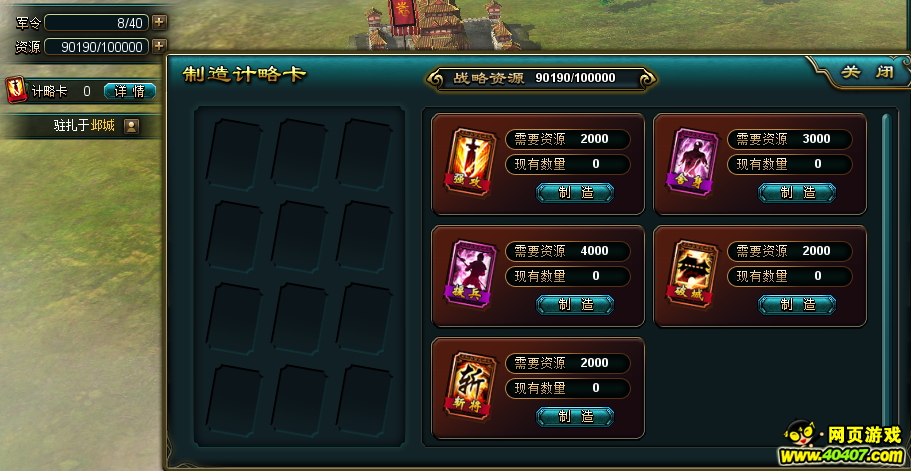Select the 援兵 card icon
The image size is (911, 471).
coord(469,274)
